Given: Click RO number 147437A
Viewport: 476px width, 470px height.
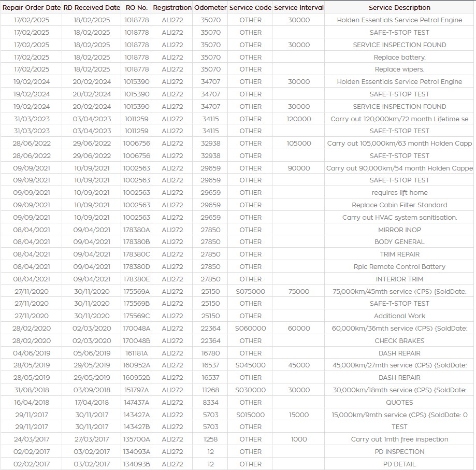Looking at the screenshot, I should coord(137,402).
